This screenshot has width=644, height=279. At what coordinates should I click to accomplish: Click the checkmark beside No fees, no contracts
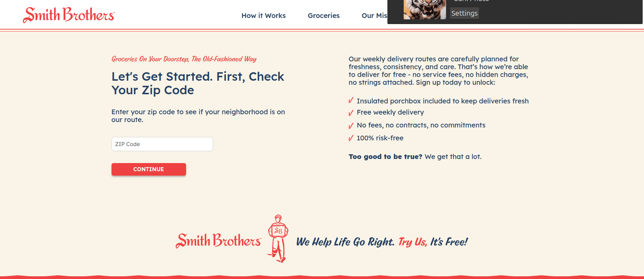point(351,125)
